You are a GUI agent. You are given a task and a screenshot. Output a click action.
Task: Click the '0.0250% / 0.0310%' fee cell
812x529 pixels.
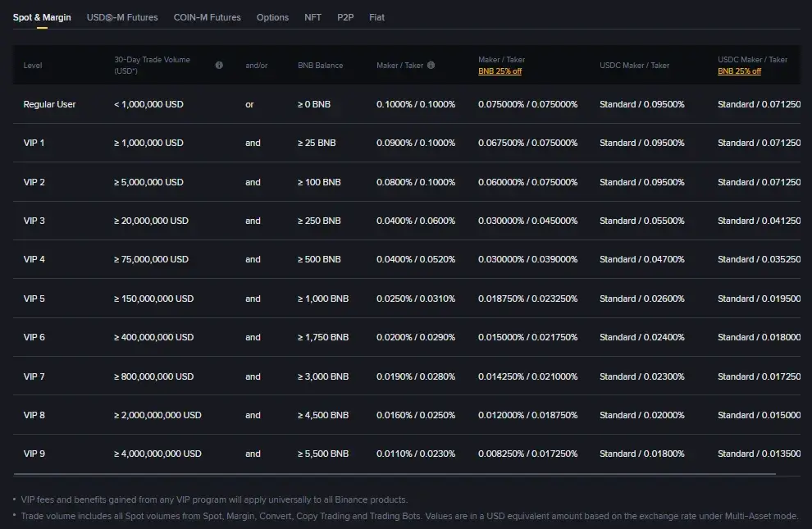[x=416, y=299]
